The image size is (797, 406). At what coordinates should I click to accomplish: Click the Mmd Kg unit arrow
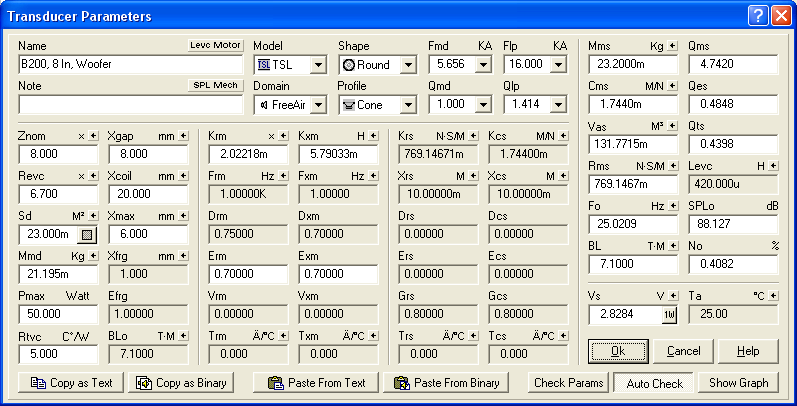[93, 256]
